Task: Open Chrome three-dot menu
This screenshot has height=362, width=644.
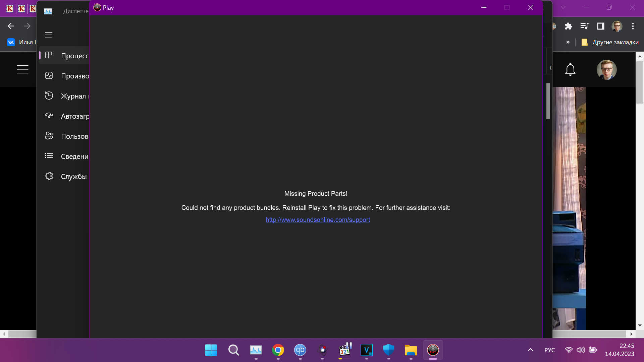Action: [x=633, y=26]
